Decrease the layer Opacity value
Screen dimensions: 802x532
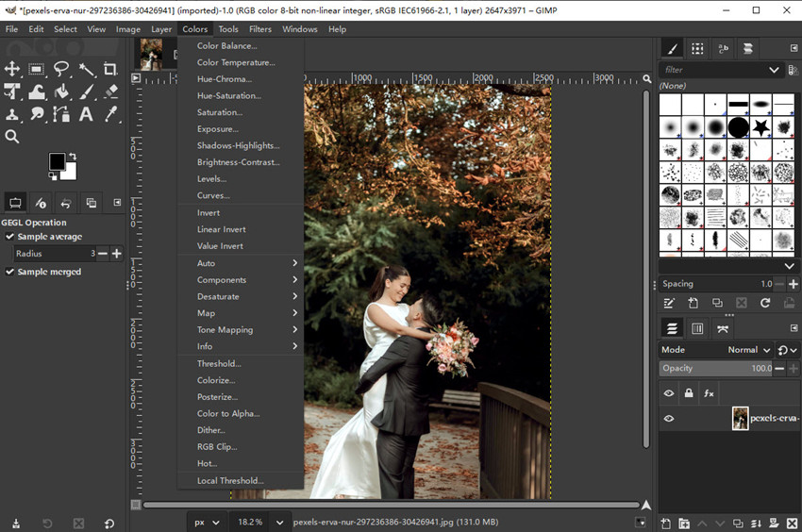779,368
